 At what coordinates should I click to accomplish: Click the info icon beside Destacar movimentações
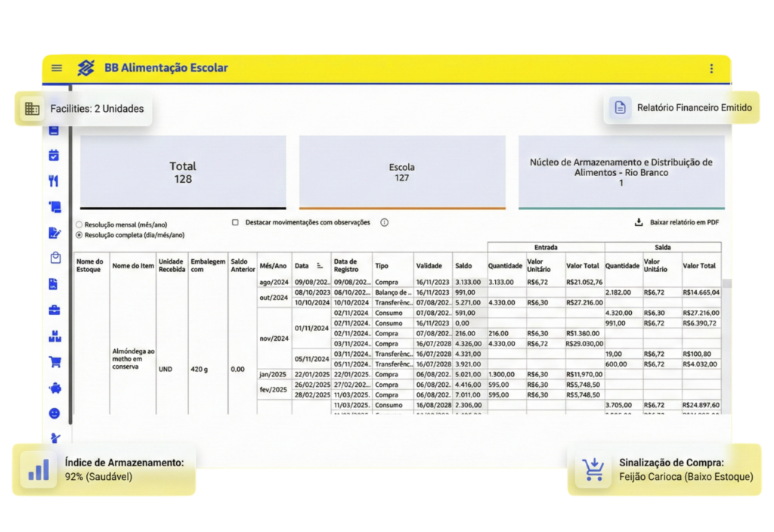tap(384, 223)
